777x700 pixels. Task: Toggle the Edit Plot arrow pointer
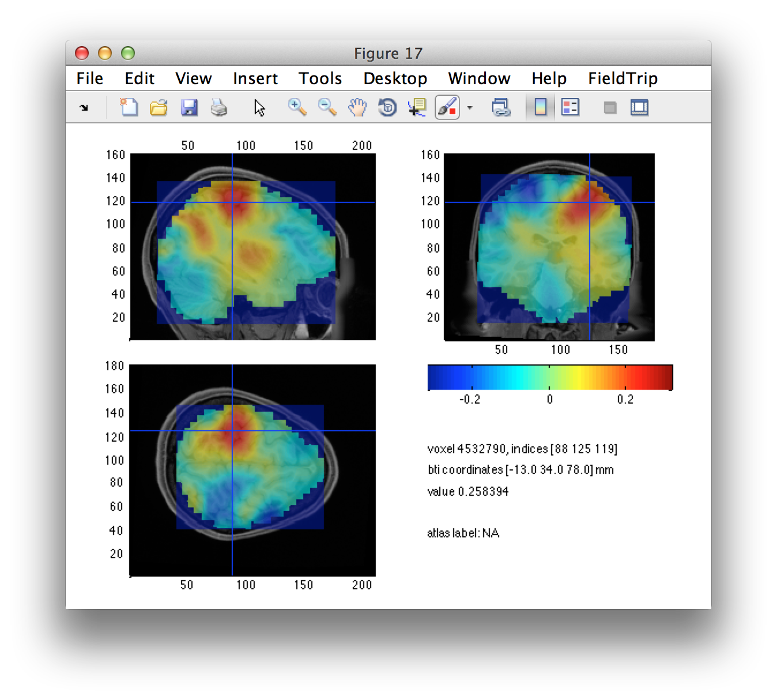tap(259, 108)
